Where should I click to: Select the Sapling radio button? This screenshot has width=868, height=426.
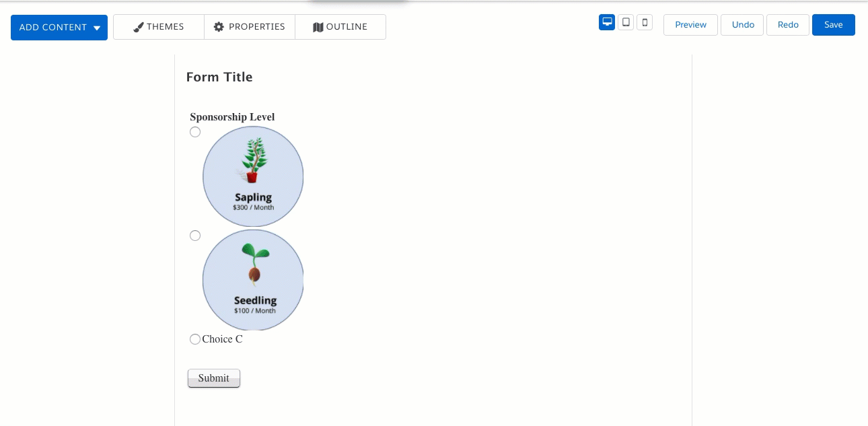pyautogui.click(x=195, y=132)
